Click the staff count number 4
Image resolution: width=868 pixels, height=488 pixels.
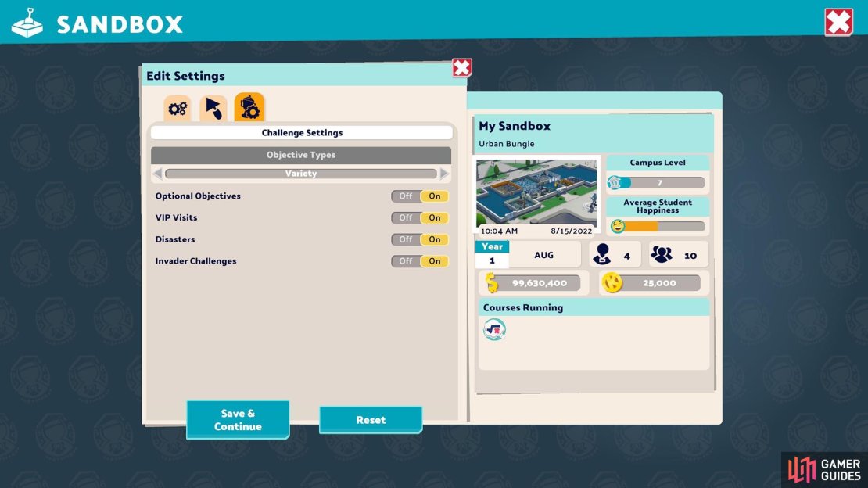coord(626,256)
